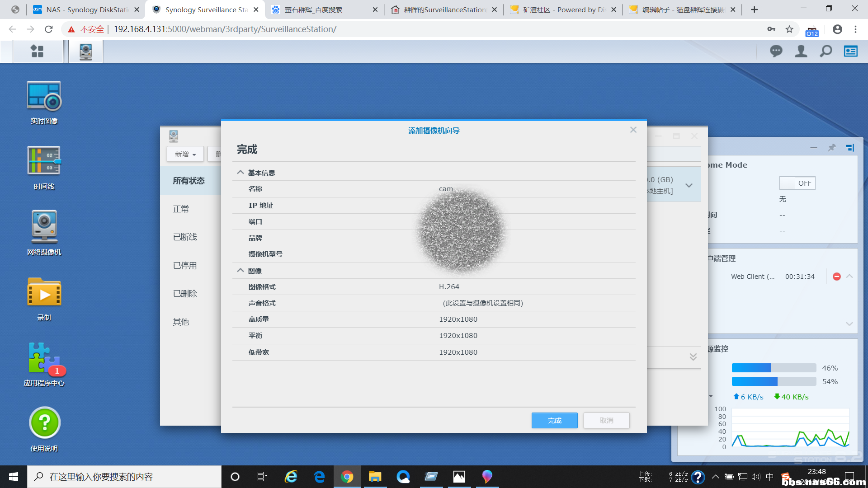Open the 新增 dropdown button
868x488 pixels.
185,154
